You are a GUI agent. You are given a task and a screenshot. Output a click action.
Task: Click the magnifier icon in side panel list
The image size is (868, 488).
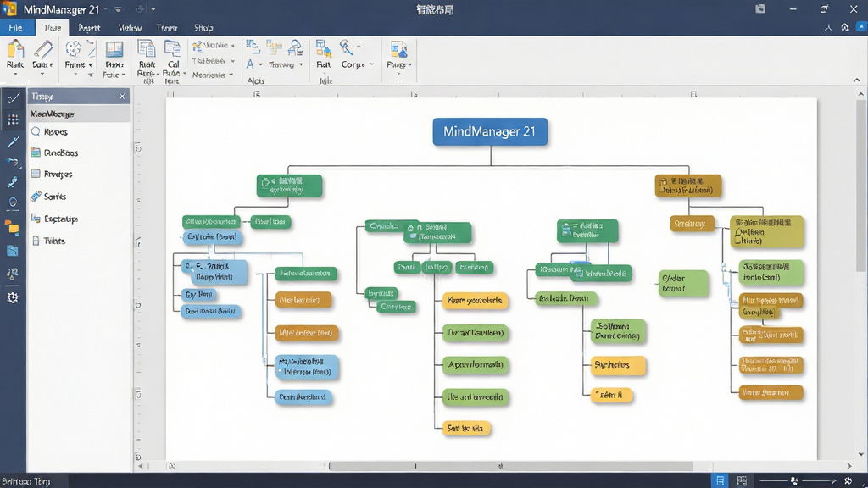[x=36, y=131]
